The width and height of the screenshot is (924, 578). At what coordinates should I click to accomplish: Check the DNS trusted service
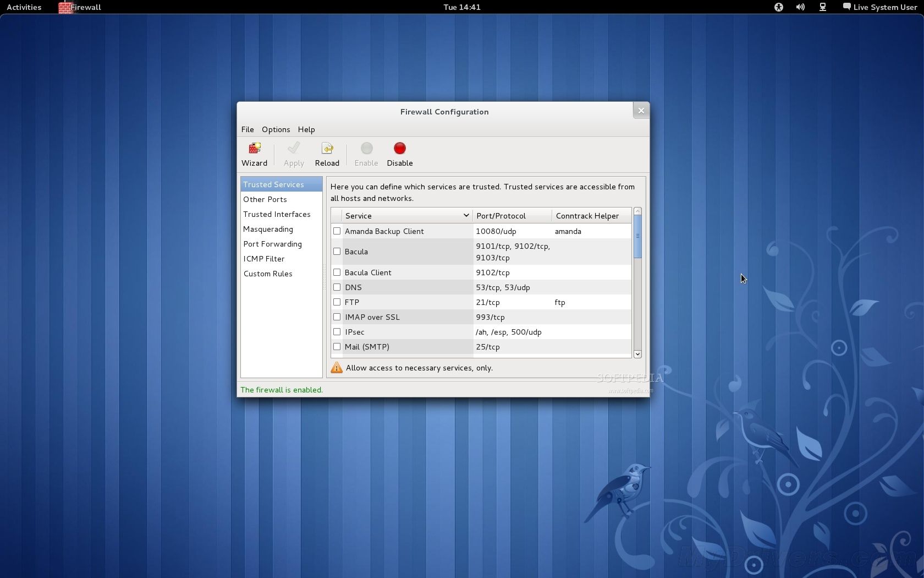click(x=337, y=287)
